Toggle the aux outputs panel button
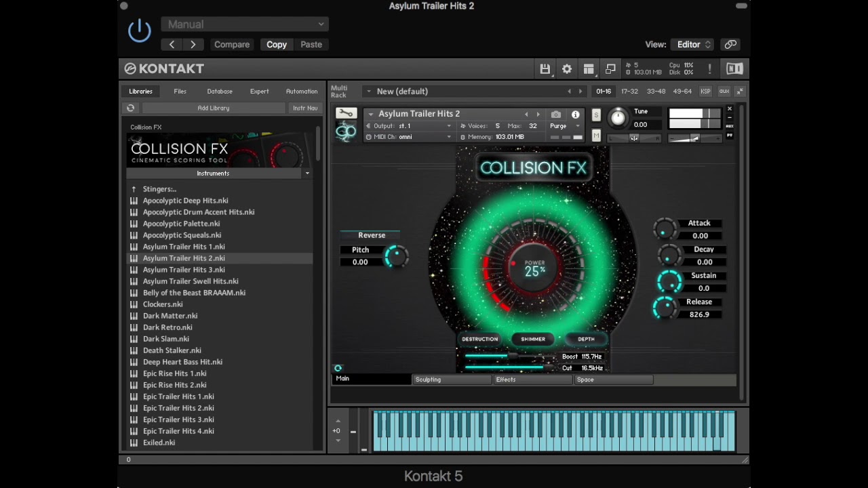 pyautogui.click(x=724, y=91)
